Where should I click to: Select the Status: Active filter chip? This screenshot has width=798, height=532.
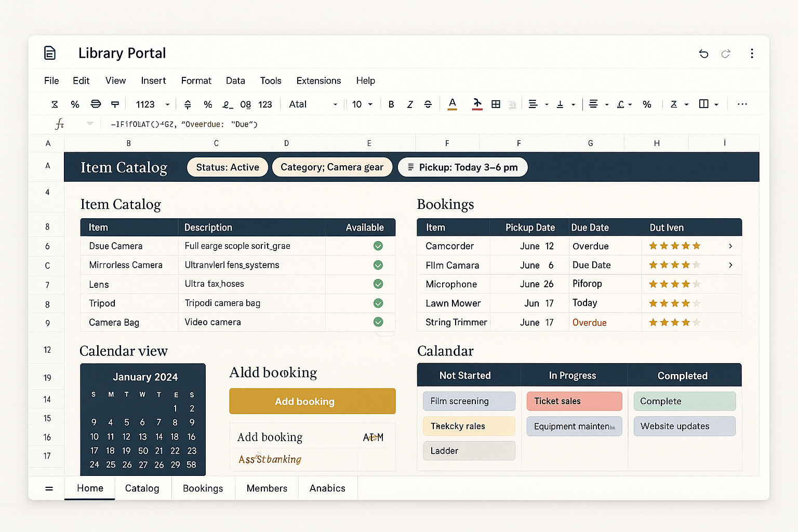[x=228, y=167]
